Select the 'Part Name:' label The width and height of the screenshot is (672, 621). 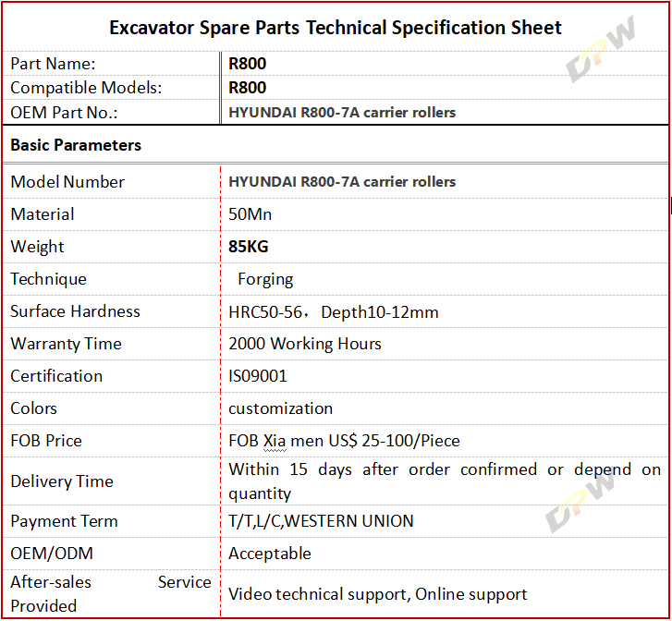(53, 64)
